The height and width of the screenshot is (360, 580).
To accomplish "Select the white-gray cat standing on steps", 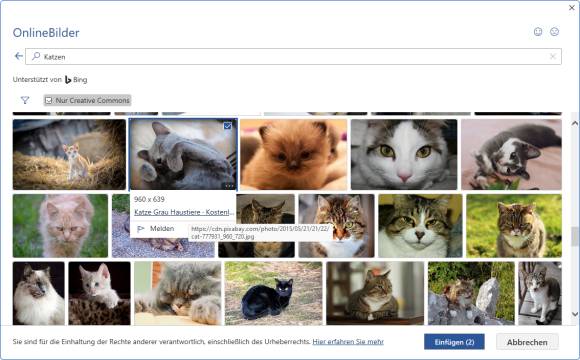I will (540, 293).
